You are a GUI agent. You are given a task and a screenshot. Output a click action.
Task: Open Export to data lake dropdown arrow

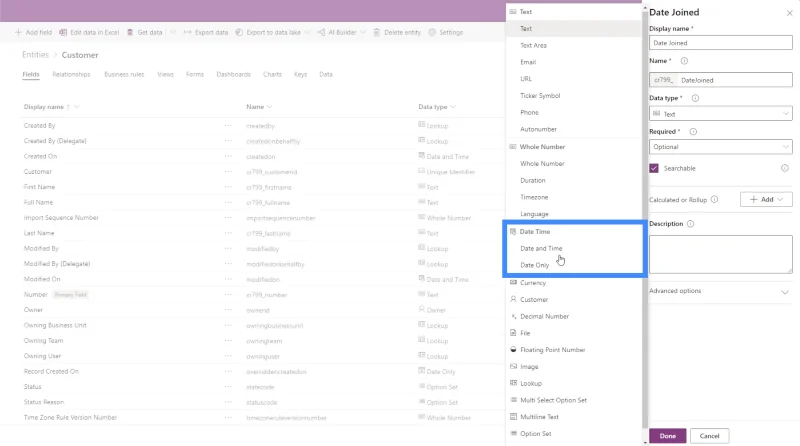pyautogui.click(x=307, y=32)
